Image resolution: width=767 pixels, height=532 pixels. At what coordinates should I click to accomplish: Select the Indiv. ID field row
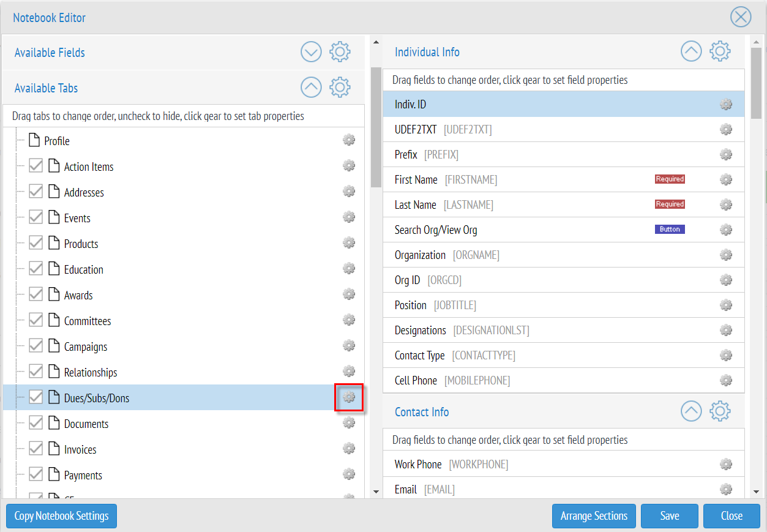coord(564,105)
